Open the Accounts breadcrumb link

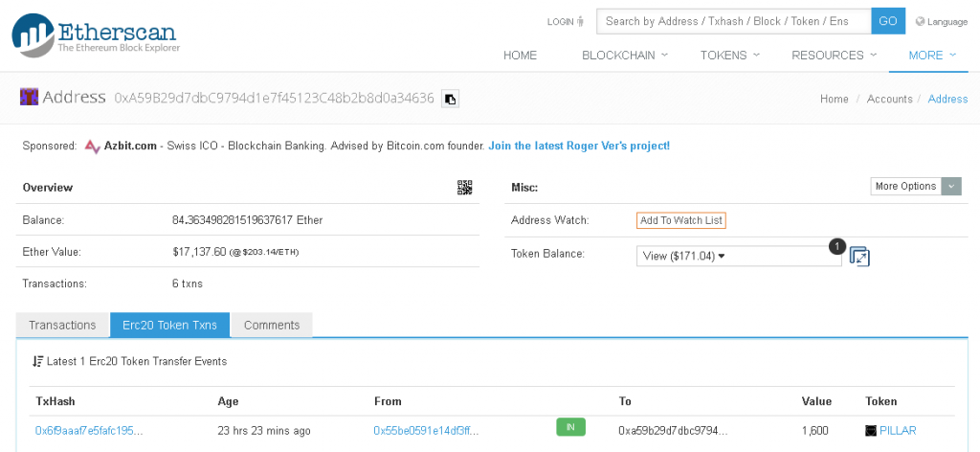coord(889,99)
